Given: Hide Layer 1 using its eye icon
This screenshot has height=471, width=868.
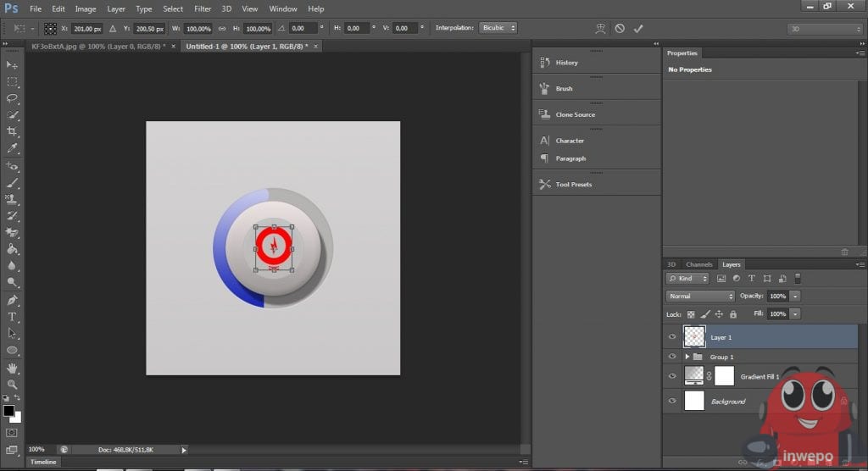Looking at the screenshot, I should click(x=672, y=336).
